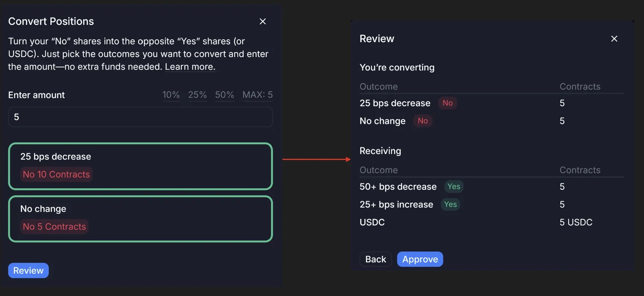Viewport: 644px width, 296px height.
Task: Click the 25+ bps increase outcome text
Action: [x=396, y=205]
